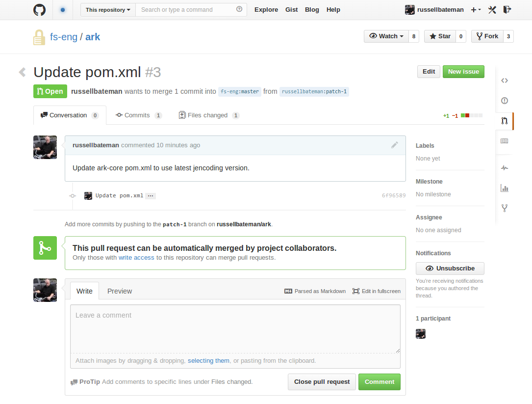Click Edit in fullscreen
Screen dimensions: 532x404
tap(377, 291)
